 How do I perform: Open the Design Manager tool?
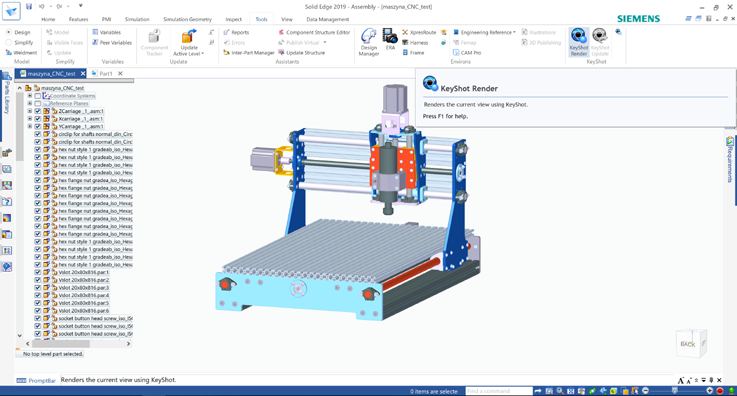(369, 42)
